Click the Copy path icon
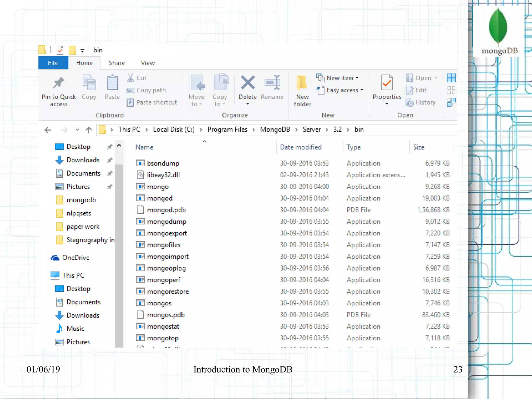Viewport: 532px width, 399px height. point(130,90)
